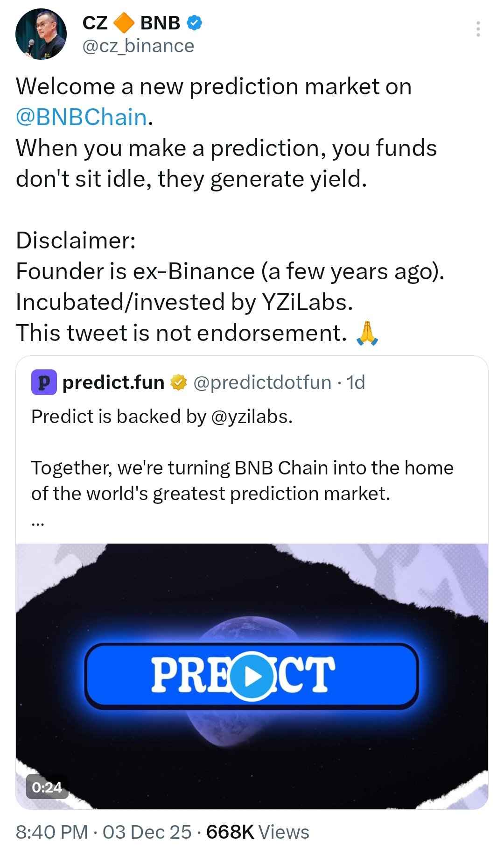Open the three-dot more options menu
Screen dimensions: 504x856
click(478, 29)
